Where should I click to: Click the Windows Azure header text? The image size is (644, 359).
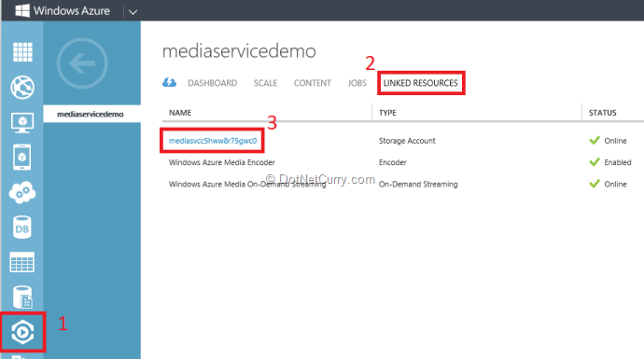[72, 10]
